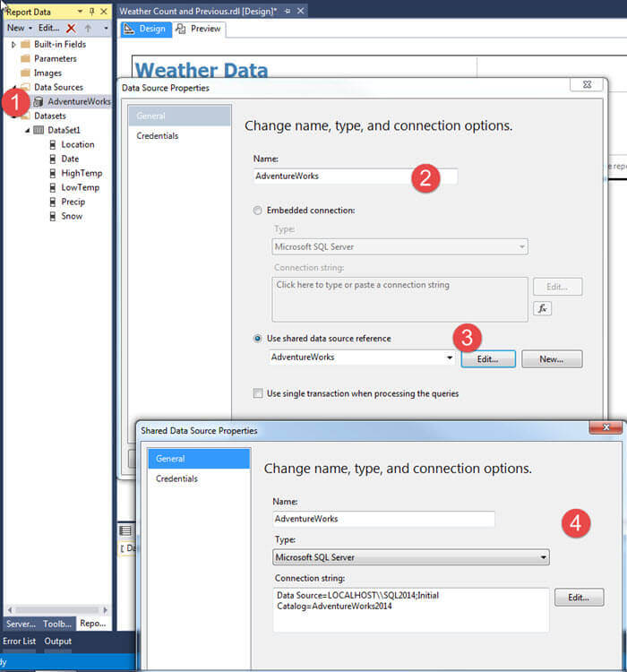This screenshot has width=627, height=672.
Task: Close the Weather Count and Previous.rdl tab
Action: point(301,11)
